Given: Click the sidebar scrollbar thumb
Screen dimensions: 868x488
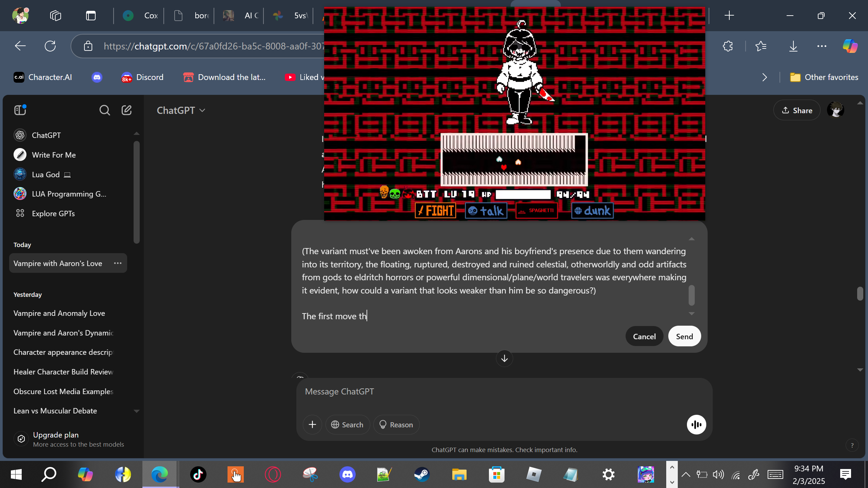Looking at the screenshot, I should coord(137,192).
